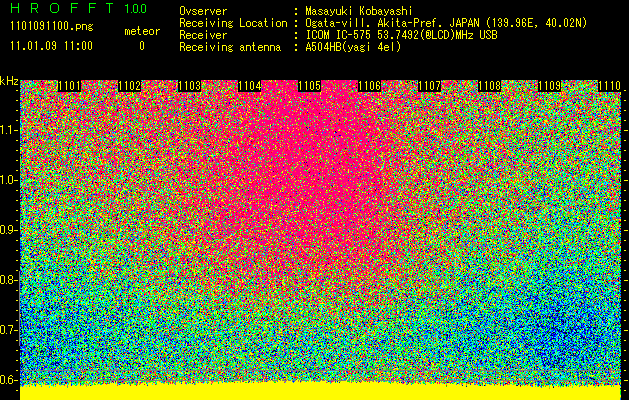Click the yellow signal level bar at bottom
Viewport: 629px width, 400px height.
coord(321,392)
